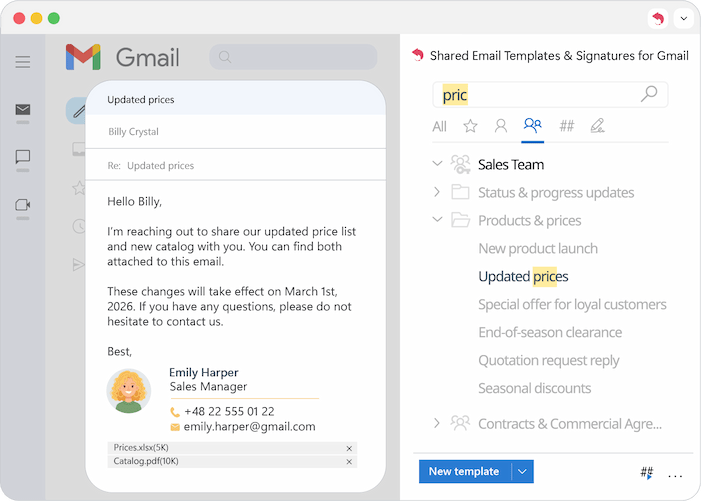Viewport: 701px width, 501px height.
Task: Click the Gmail search bar
Action: point(293,57)
